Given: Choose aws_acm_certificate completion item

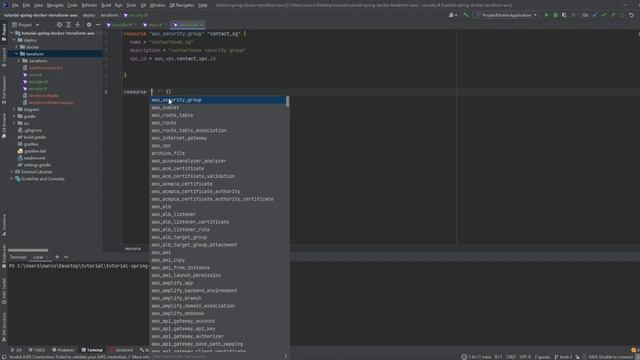Looking at the screenshot, I should pyautogui.click(x=218, y=169).
